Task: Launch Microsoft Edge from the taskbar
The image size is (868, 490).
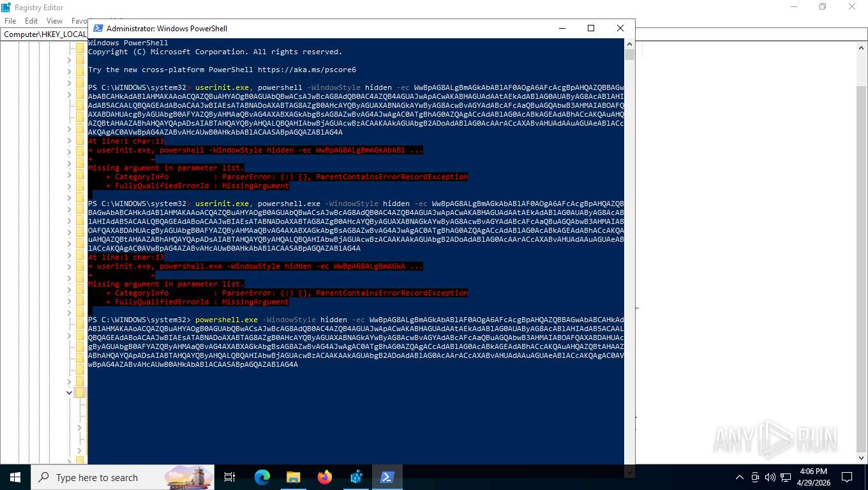Action: coord(262,477)
